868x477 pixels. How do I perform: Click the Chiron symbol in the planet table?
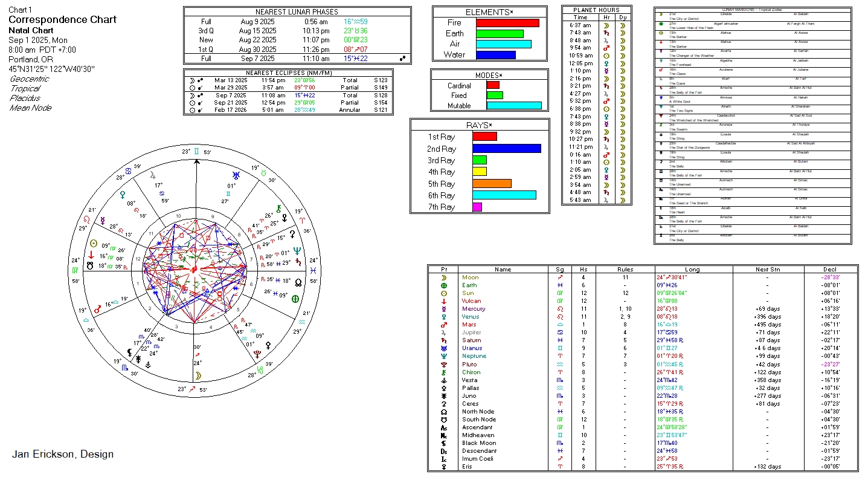[444, 372]
